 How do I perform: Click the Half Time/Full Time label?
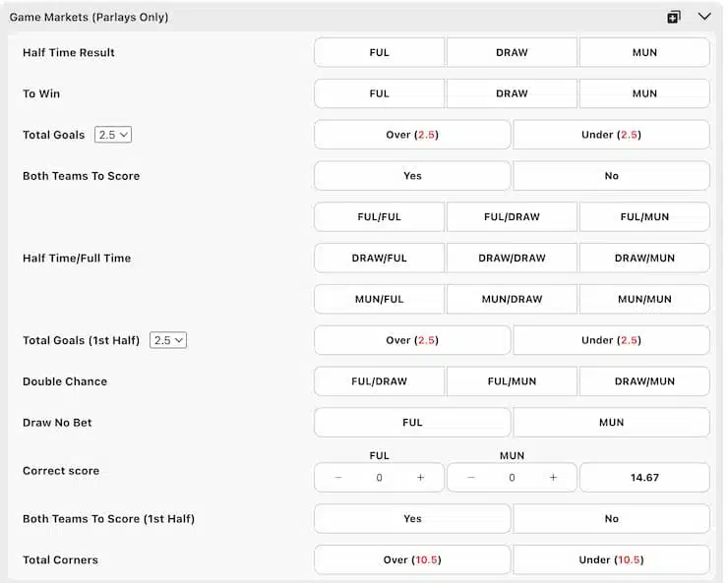pos(77,258)
